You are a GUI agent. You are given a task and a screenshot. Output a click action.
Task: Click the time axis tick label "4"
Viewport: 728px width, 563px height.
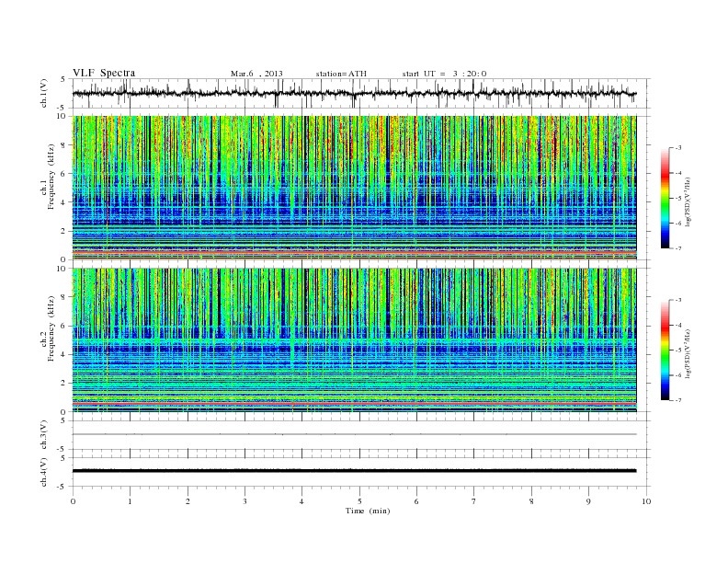click(301, 501)
